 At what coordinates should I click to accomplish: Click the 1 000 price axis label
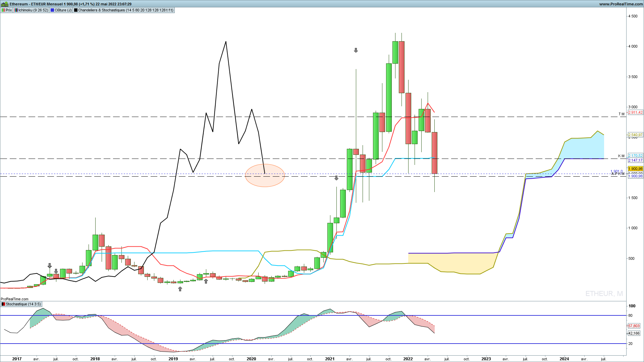633,228
